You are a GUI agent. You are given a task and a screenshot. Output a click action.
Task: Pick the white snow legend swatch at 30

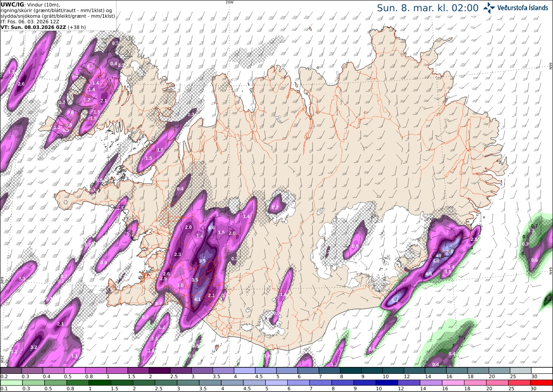click(542, 370)
